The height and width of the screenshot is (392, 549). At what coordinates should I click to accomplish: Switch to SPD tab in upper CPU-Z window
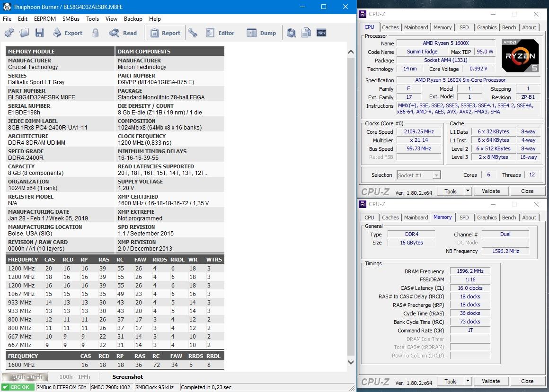tap(464, 27)
